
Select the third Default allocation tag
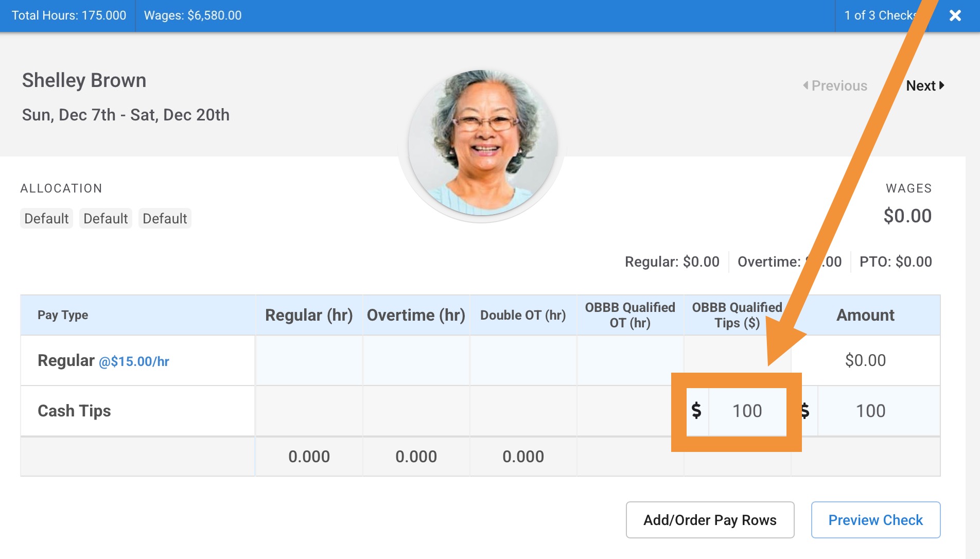point(165,219)
